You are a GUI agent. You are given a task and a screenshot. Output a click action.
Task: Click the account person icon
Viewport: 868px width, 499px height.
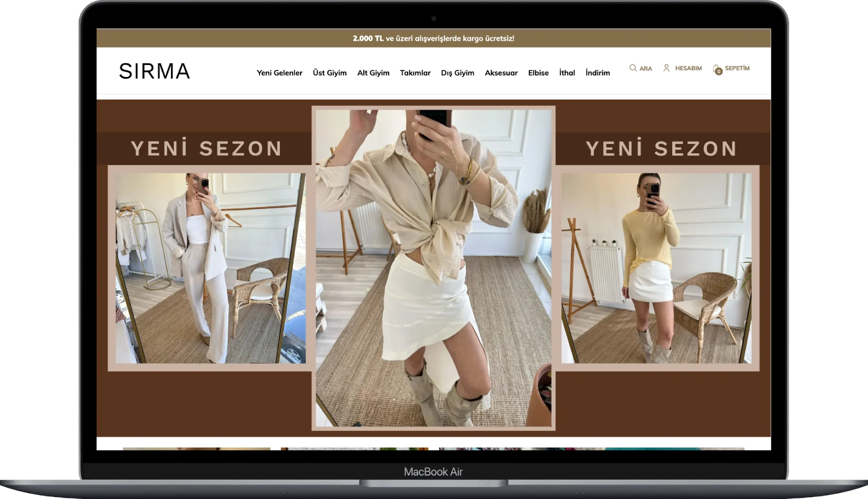[666, 68]
